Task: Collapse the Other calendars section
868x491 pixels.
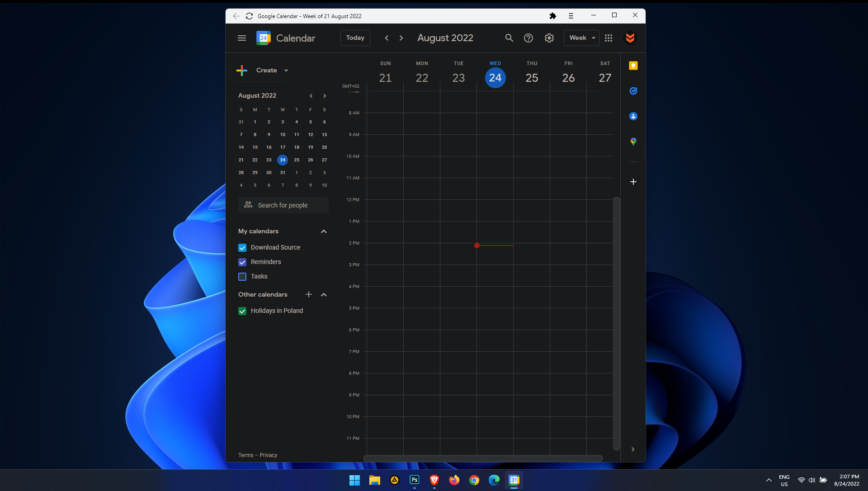Action: 324,295
